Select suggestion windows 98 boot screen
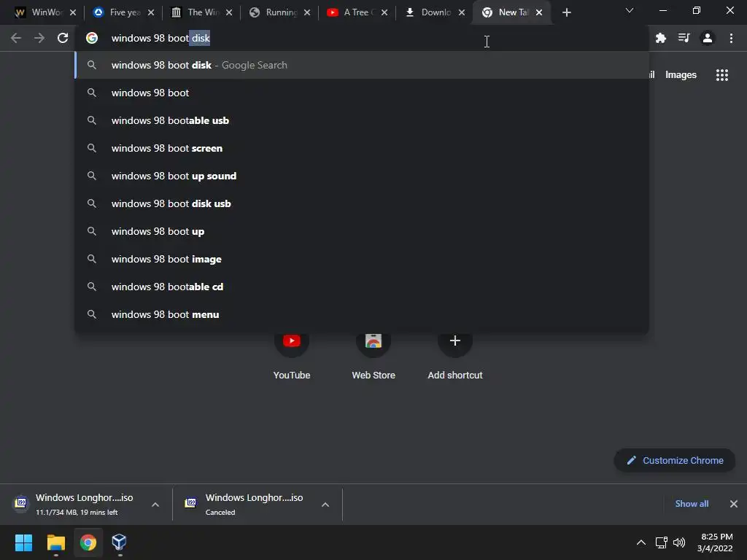This screenshot has width=747, height=560. (x=362, y=148)
